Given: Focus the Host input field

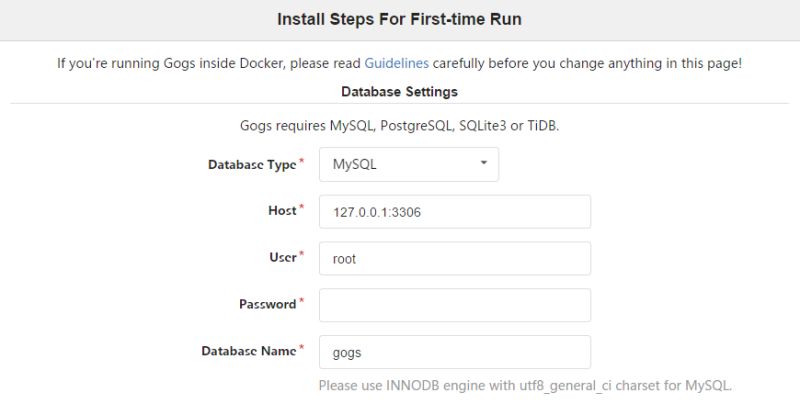Looking at the screenshot, I should 454,211.
